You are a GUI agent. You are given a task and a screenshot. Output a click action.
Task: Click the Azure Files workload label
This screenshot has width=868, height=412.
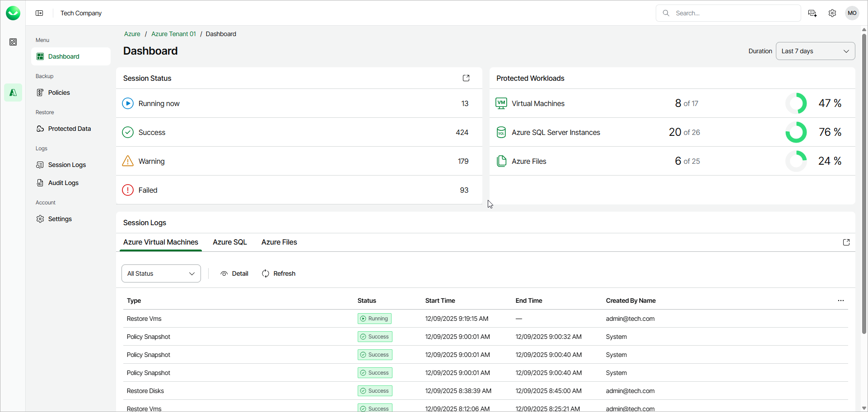[529, 161]
